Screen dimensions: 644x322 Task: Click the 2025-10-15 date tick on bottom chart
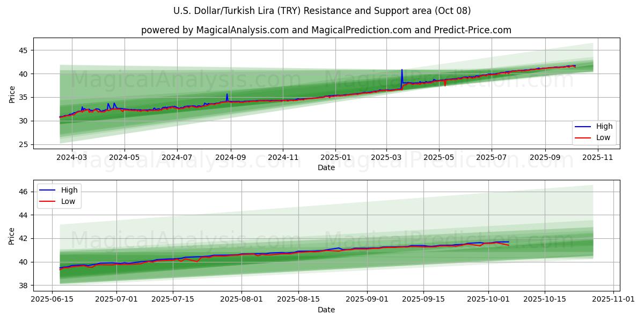pos(545,299)
